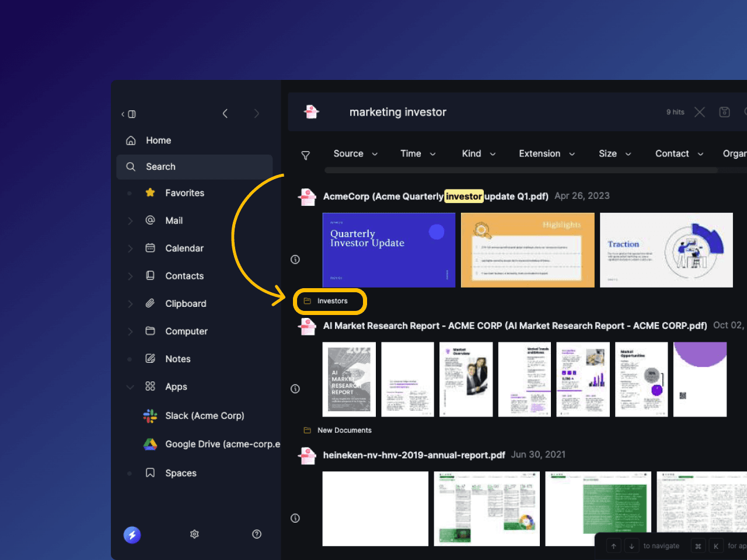Open Contacts in the sidebar

(x=184, y=276)
